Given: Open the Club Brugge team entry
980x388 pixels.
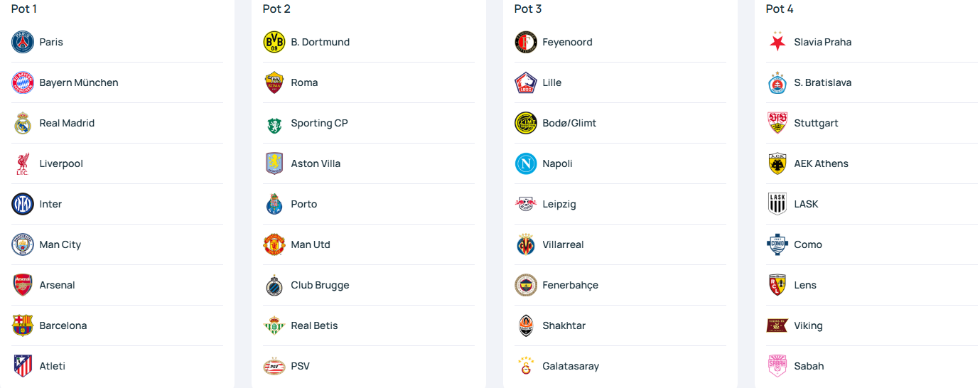Looking at the screenshot, I should tap(369, 285).
